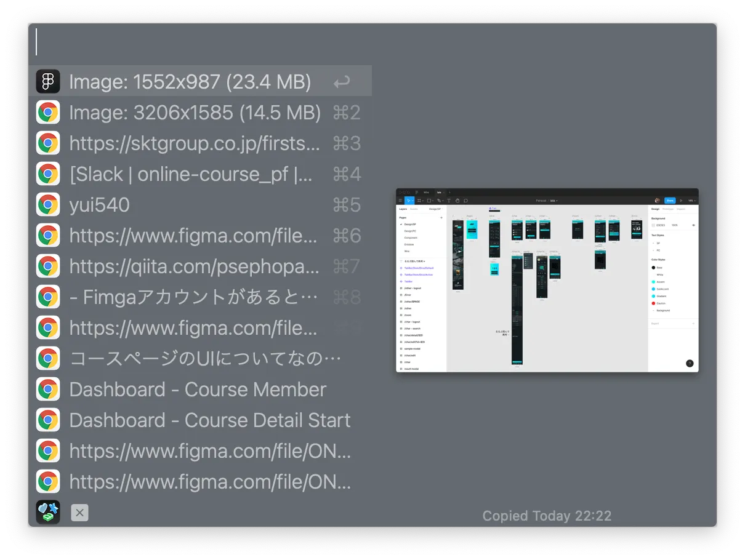This screenshot has height=560, width=745.
Task: Click the clipboard app icon at bottom left
Action: tap(48, 512)
